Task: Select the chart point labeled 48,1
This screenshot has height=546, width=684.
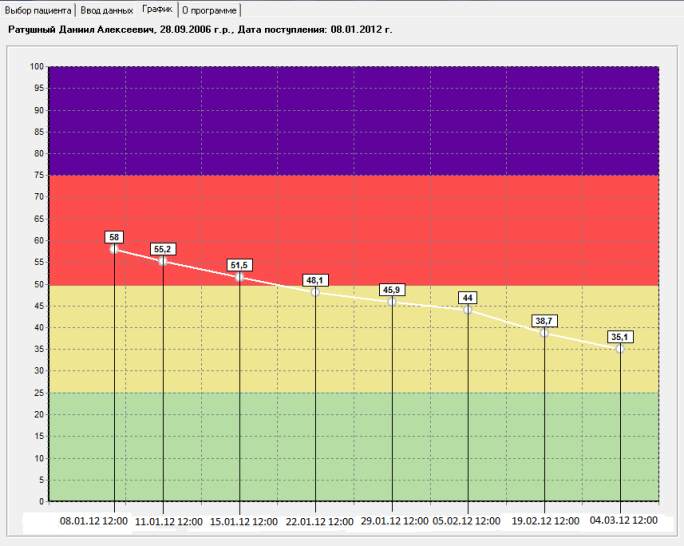Action: click(315, 292)
